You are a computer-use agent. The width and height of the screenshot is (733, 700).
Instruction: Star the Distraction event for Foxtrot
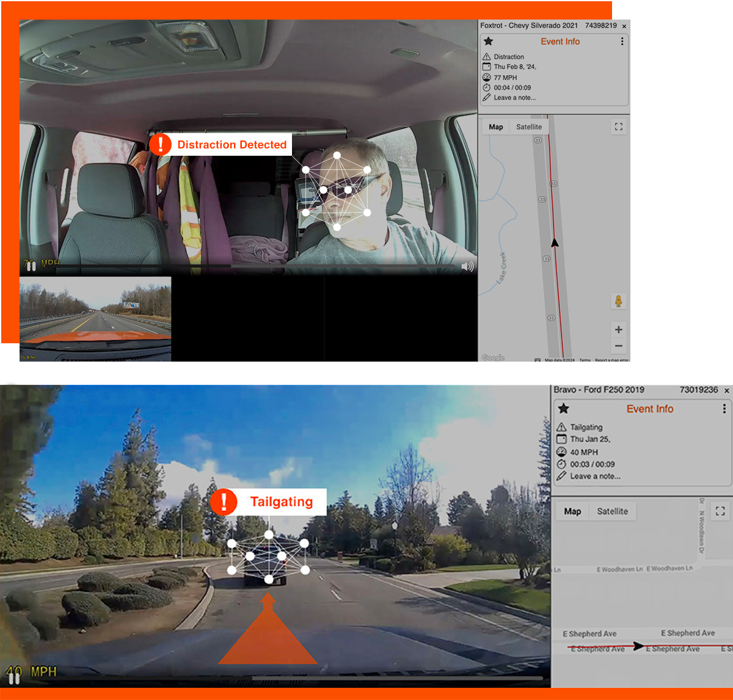(488, 41)
